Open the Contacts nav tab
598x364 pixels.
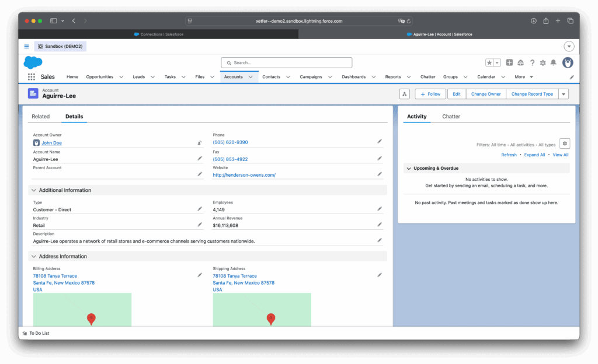pos(271,77)
